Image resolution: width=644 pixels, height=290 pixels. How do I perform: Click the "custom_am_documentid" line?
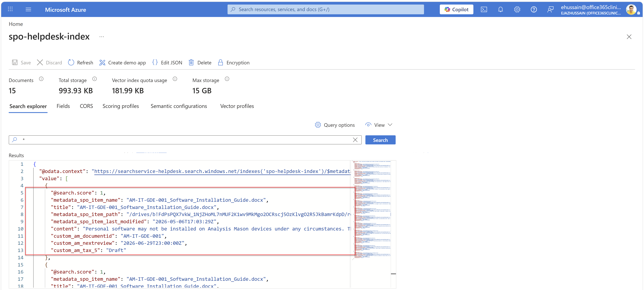(109, 236)
